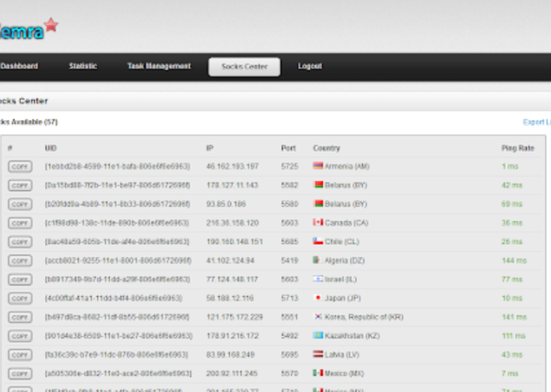Copy the Belarus entry with IP 93.85.0.186

point(20,204)
